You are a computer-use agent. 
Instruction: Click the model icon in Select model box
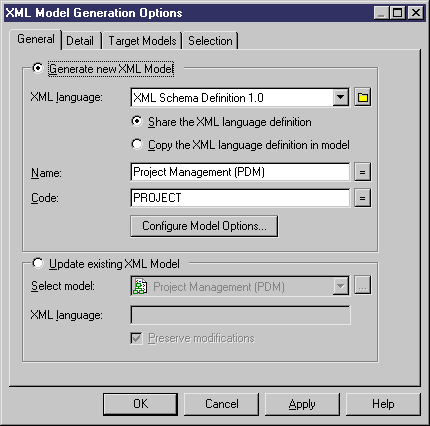(x=140, y=286)
